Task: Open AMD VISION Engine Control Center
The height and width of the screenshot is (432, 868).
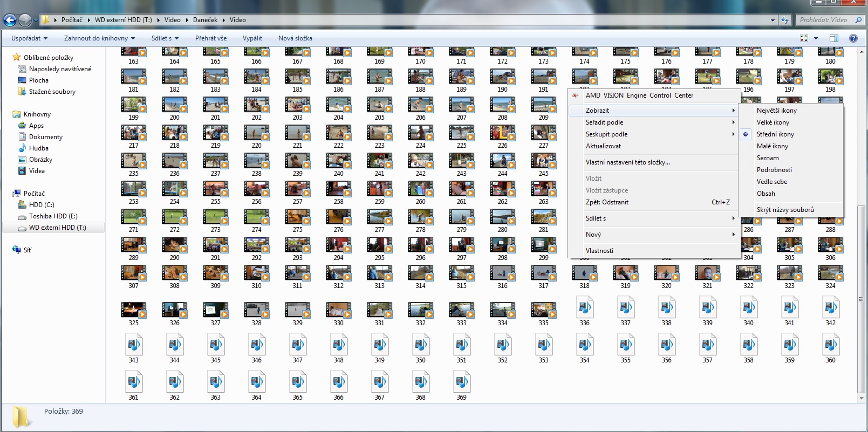Action: (653, 95)
